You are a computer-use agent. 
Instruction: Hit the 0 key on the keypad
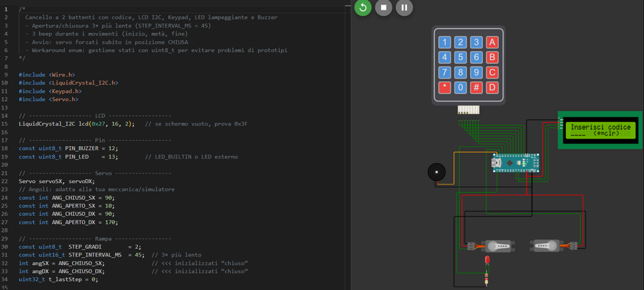click(x=460, y=87)
